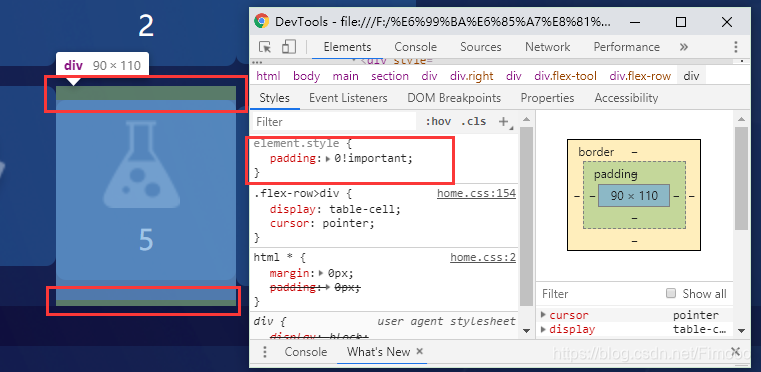Expand the computed display property
Screen dimensions: 761x372
point(543,329)
